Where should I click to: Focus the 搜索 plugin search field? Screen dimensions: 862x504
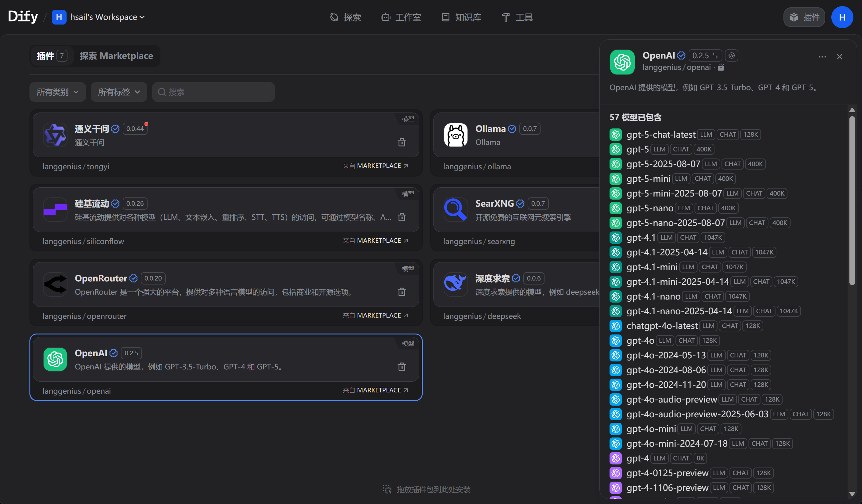[213, 92]
